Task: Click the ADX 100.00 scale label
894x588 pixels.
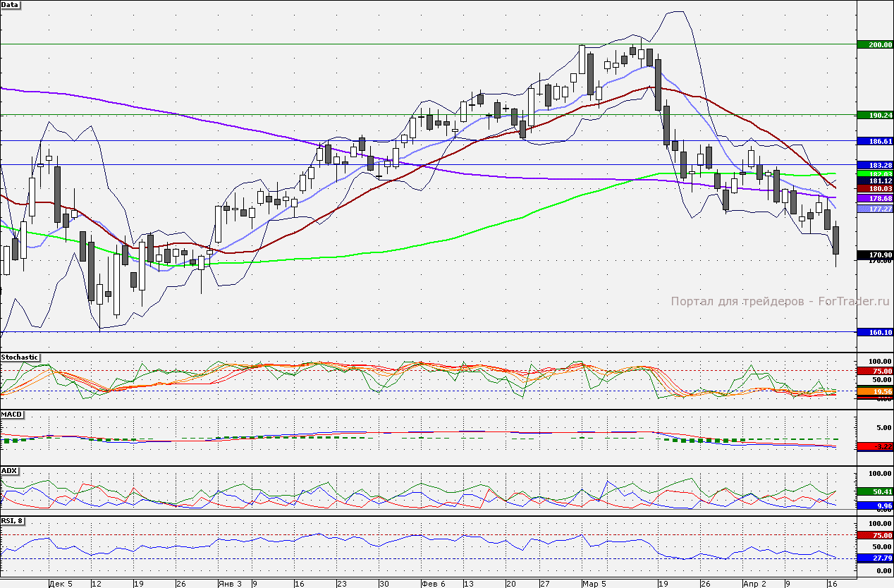Action: (x=880, y=474)
